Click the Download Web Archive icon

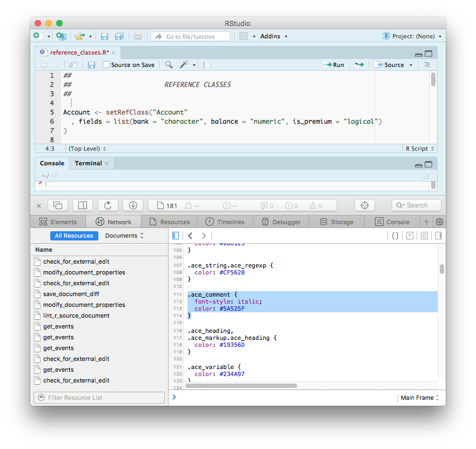click(133, 205)
